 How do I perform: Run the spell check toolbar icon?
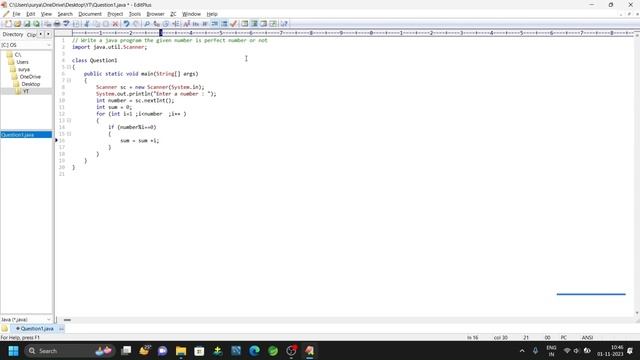pos(66,24)
